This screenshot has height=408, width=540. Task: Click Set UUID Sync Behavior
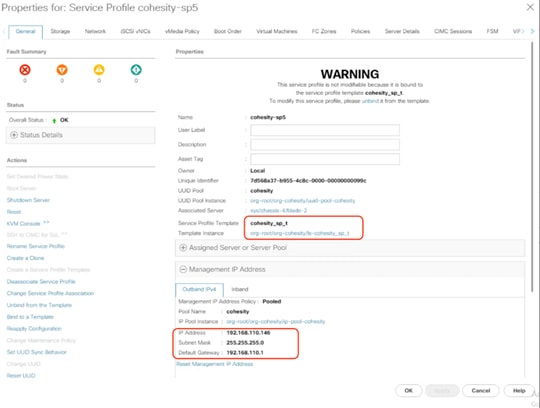click(37, 352)
